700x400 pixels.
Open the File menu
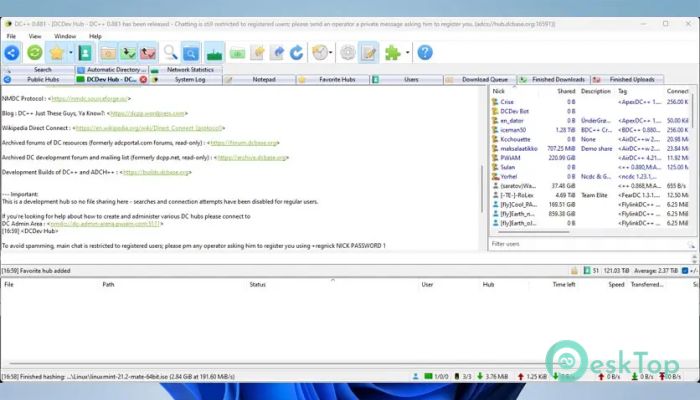[11, 36]
